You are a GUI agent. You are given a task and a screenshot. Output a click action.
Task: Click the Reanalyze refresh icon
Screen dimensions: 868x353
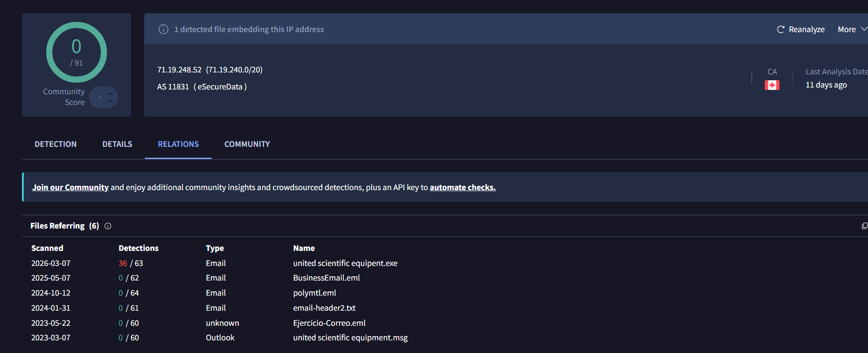tap(780, 30)
